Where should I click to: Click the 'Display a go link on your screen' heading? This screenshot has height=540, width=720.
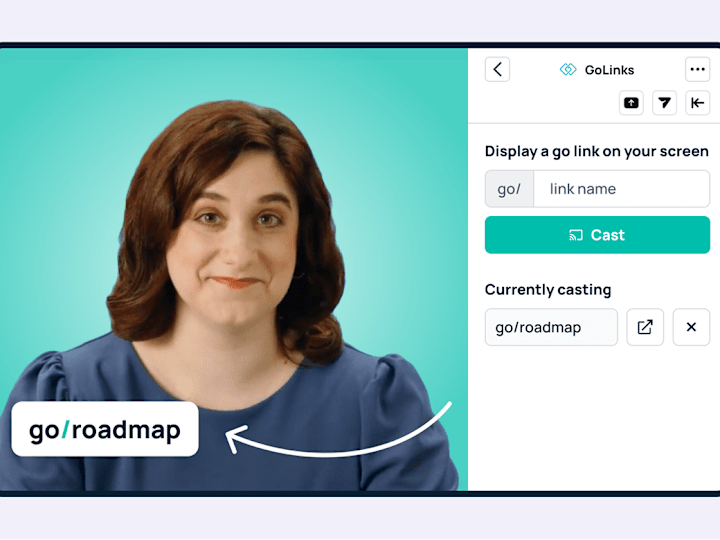[596, 151]
